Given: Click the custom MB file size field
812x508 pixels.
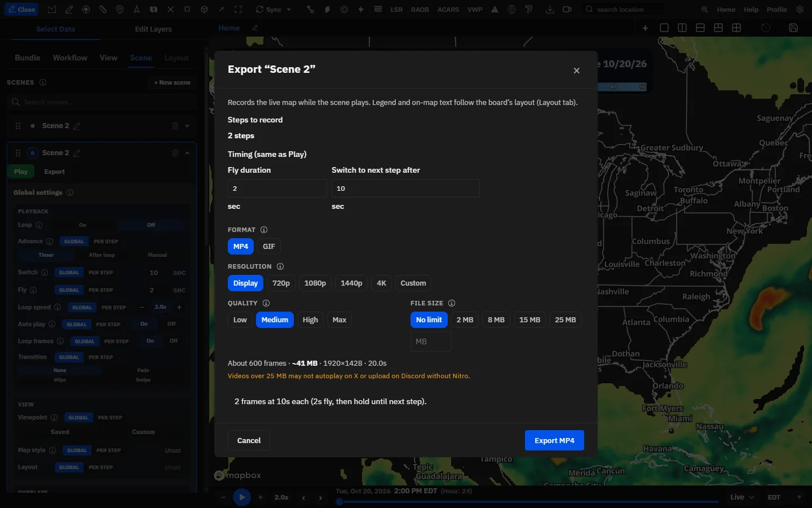Looking at the screenshot, I should tap(431, 341).
